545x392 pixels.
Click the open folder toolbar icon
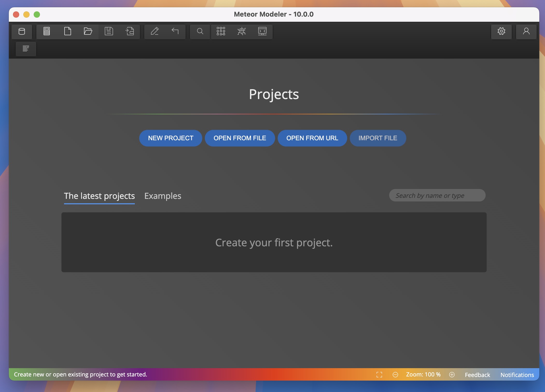point(88,31)
